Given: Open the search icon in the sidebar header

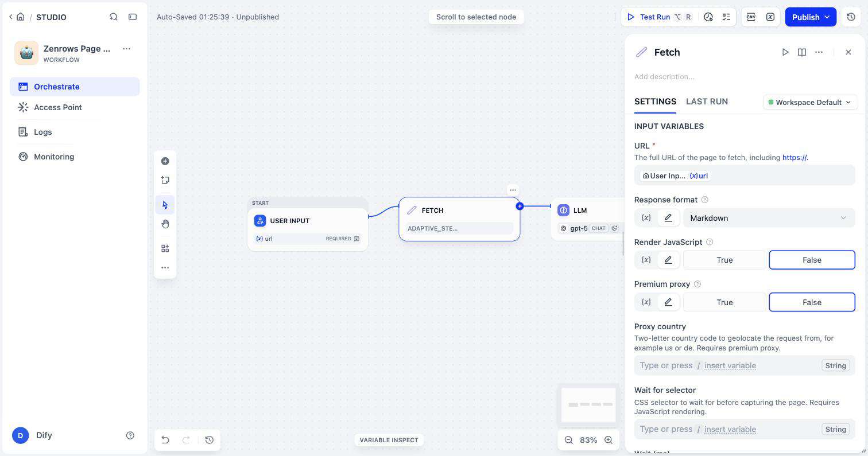Looking at the screenshot, I should pos(114,17).
